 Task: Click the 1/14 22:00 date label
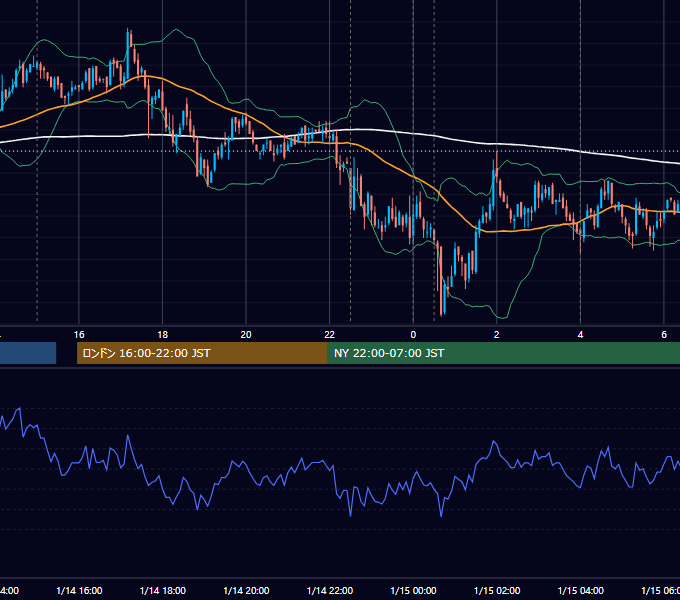[330, 590]
